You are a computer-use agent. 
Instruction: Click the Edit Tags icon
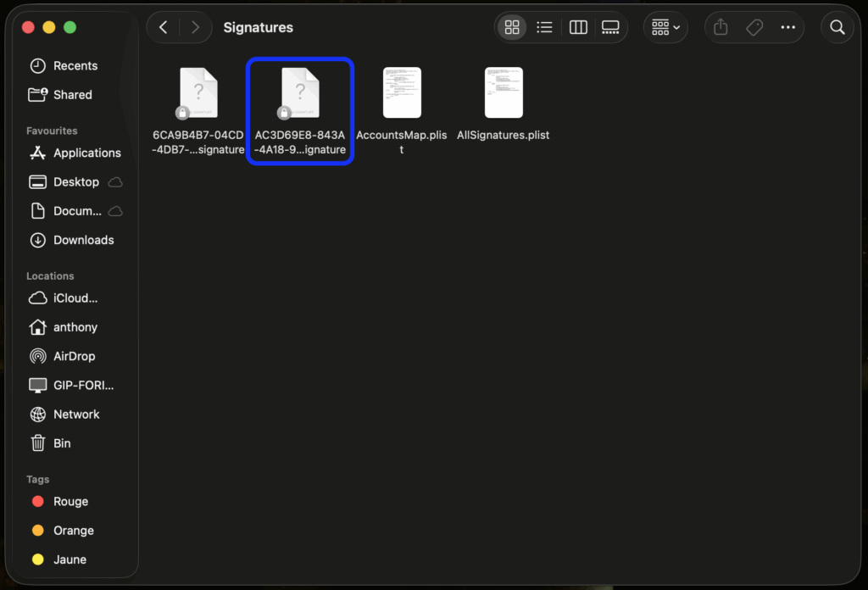click(754, 28)
